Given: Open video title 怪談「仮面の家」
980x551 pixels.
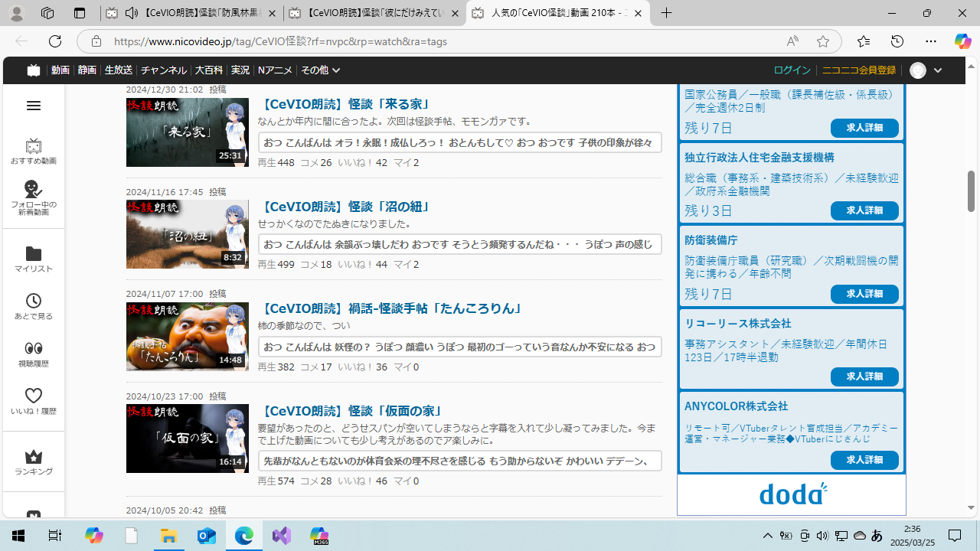Looking at the screenshot, I should click(x=353, y=411).
